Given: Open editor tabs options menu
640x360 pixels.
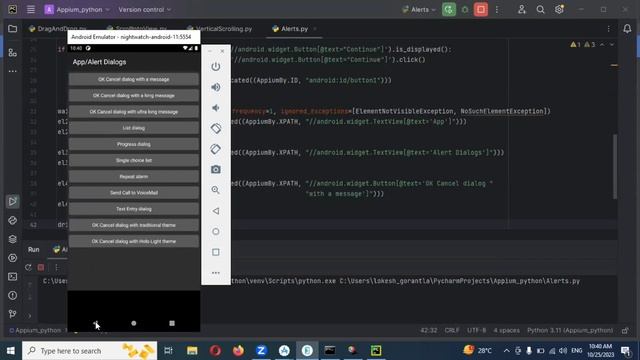Looking at the screenshot, I should [609, 29].
